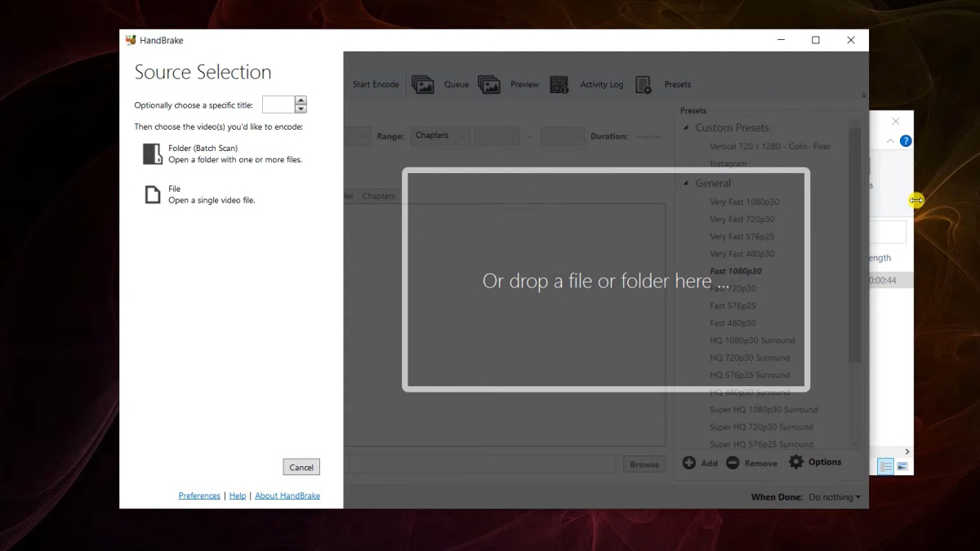This screenshot has width=980, height=551.
Task: Select the HQ 720p30 Surround preset
Action: point(750,358)
